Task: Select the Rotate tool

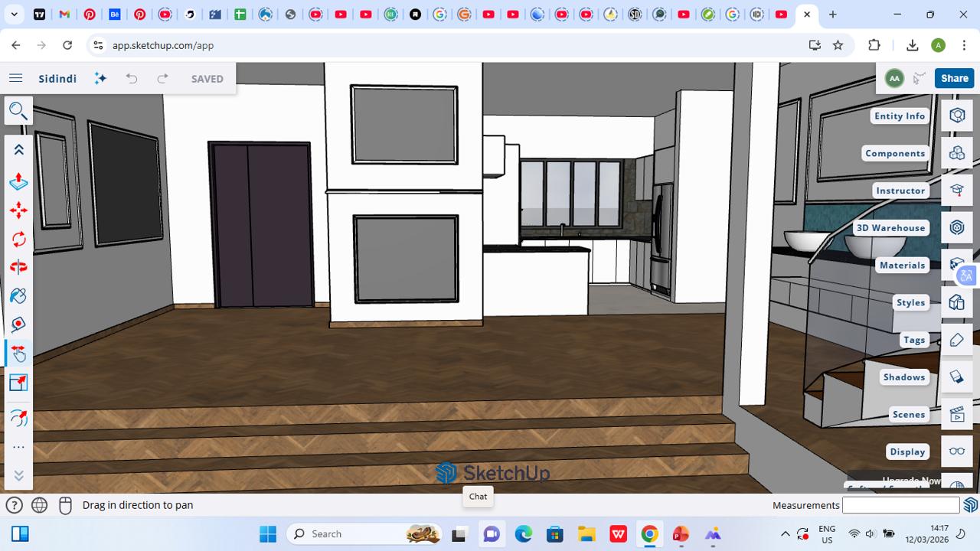Action: (18, 240)
